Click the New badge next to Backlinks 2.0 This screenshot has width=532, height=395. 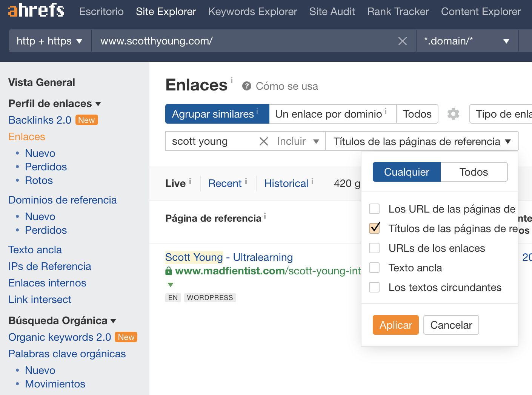(86, 120)
